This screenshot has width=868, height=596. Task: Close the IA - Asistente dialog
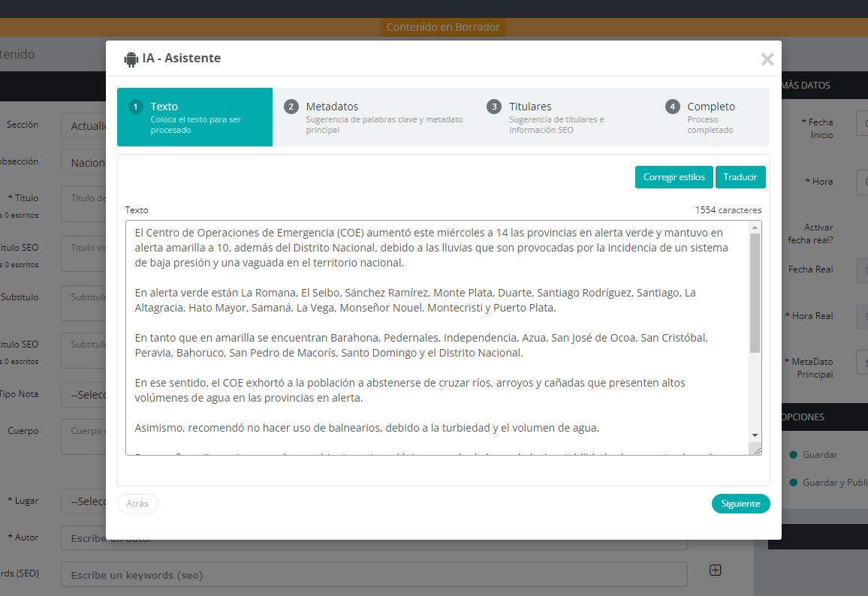(x=767, y=59)
